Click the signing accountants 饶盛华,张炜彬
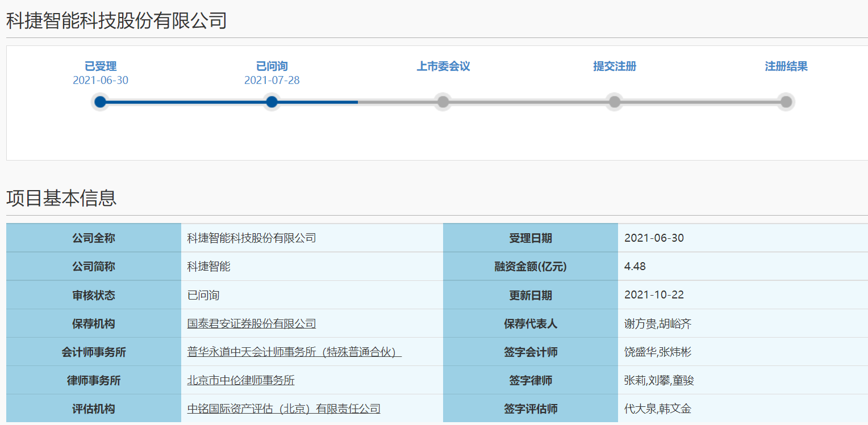The width and height of the screenshot is (868, 425). (658, 352)
